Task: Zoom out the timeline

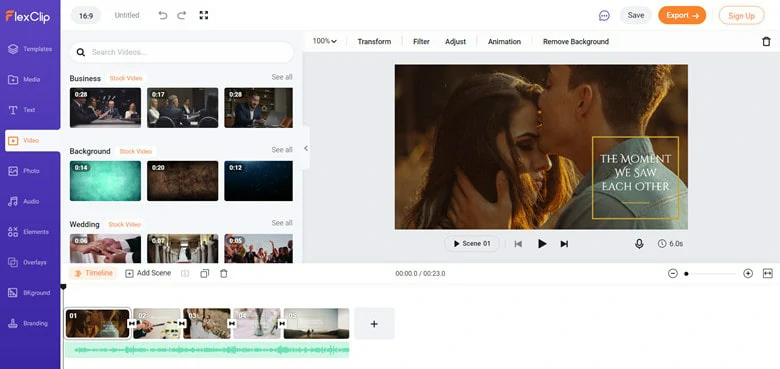Action: point(673,274)
